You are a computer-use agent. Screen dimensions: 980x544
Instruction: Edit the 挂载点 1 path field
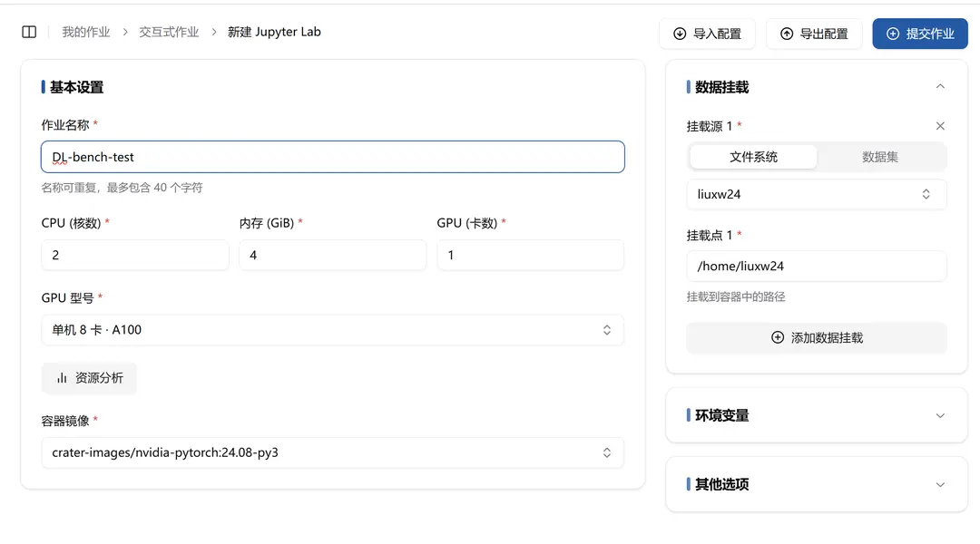pos(817,266)
